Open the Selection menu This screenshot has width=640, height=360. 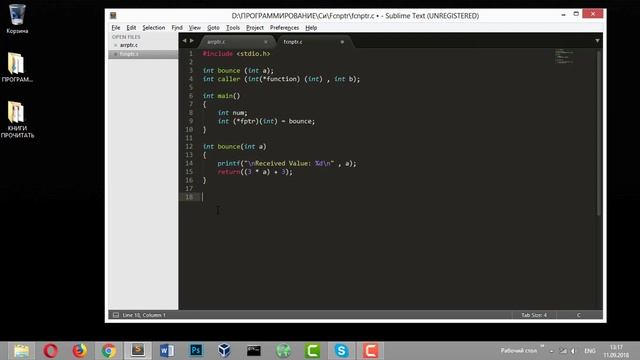(x=153, y=28)
